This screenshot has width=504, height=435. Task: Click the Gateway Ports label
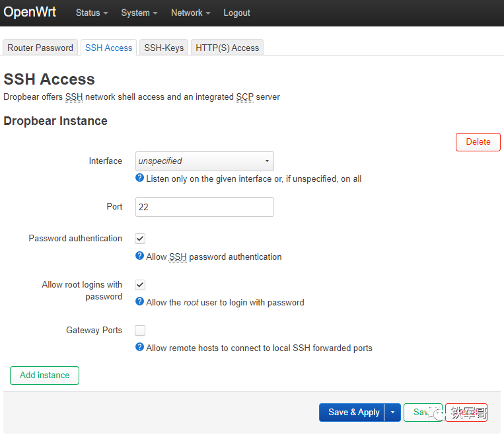click(94, 331)
